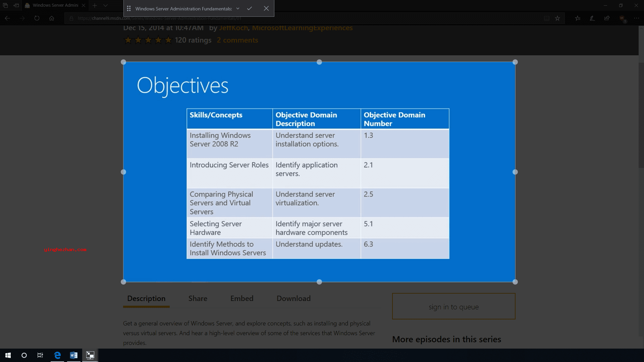
Task: Confirm the clip with the checkmark icon
Action: point(250,8)
